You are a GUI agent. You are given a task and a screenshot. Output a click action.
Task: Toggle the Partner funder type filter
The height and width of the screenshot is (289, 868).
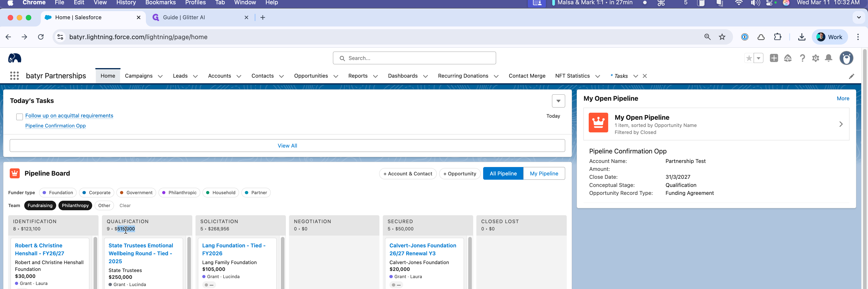(256, 193)
